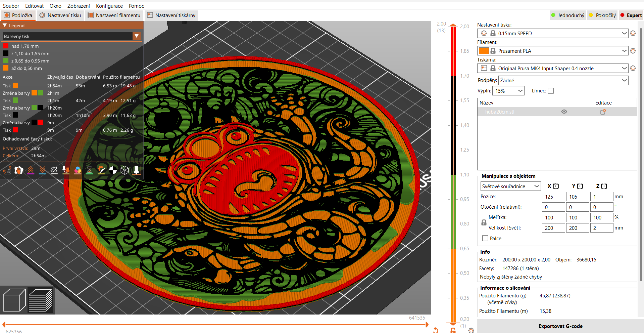This screenshot has height=333, width=644.
Task: Open the Světové souřadnice coordinates dropdown
Action: (x=510, y=186)
